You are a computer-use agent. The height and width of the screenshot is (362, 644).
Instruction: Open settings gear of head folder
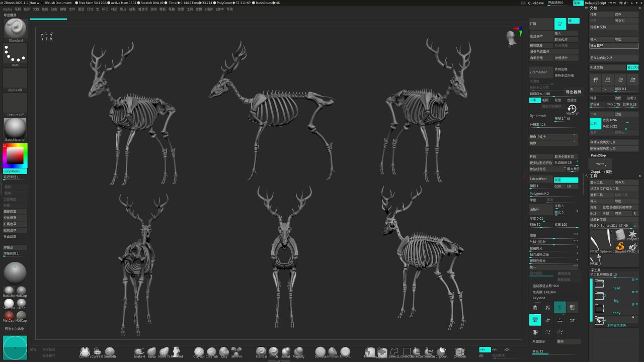(633, 280)
